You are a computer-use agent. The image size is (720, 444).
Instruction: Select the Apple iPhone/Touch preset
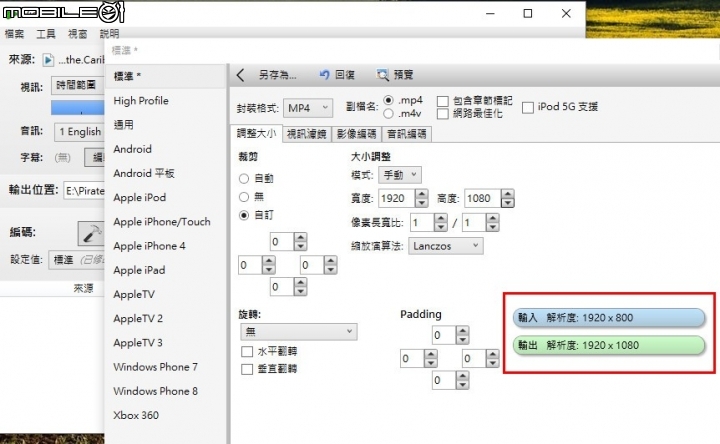point(165,222)
